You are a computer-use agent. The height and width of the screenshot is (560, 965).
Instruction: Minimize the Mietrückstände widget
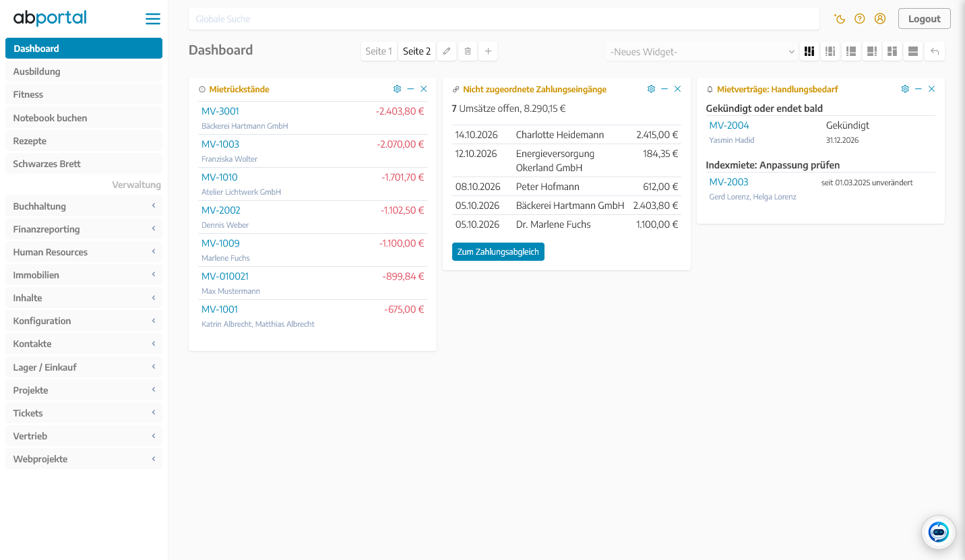(x=410, y=89)
